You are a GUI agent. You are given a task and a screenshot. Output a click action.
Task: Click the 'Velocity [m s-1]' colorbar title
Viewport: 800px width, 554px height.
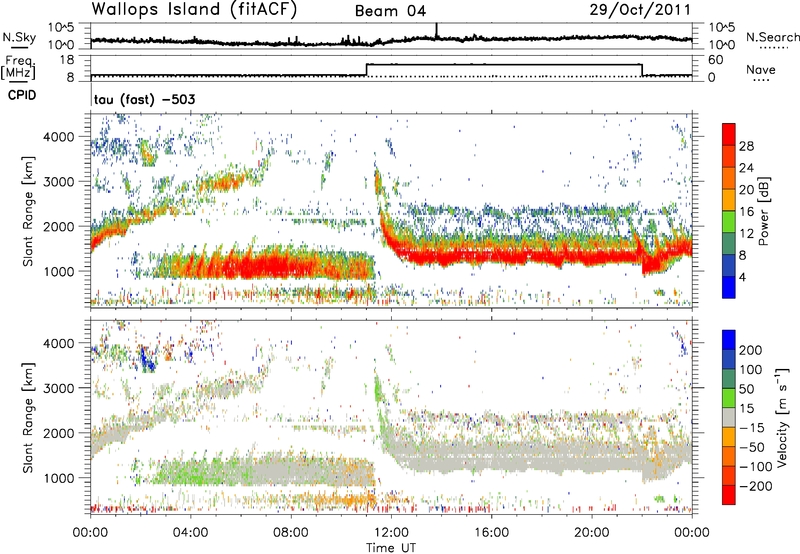click(783, 417)
